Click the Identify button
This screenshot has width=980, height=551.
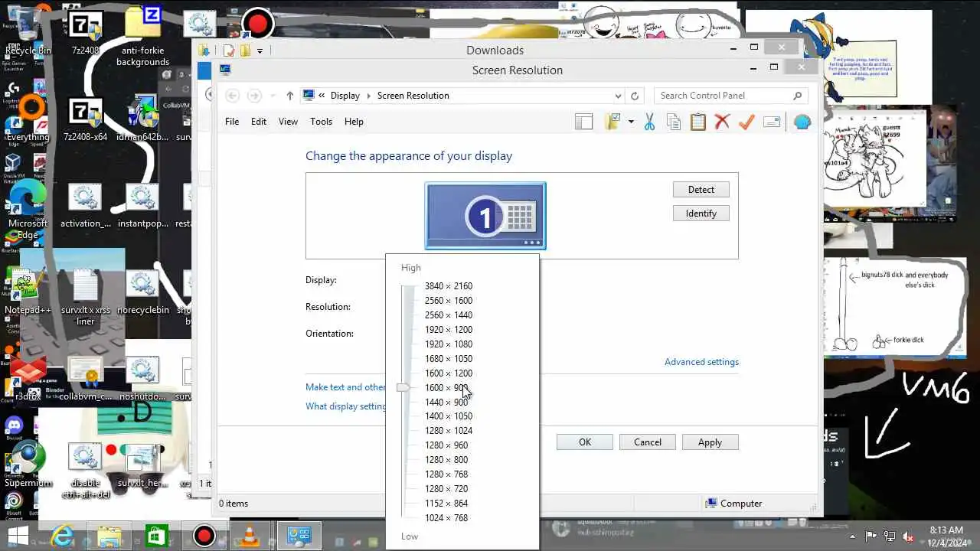tap(701, 214)
